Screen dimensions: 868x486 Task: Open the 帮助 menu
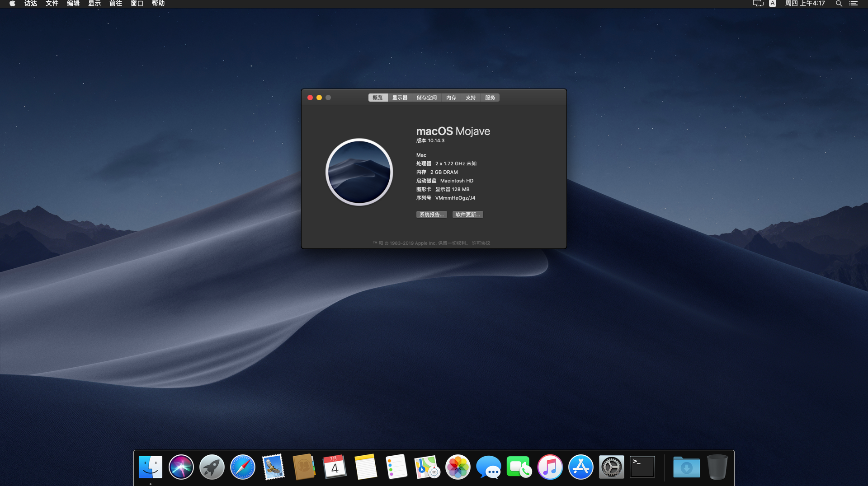click(x=158, y=4)
